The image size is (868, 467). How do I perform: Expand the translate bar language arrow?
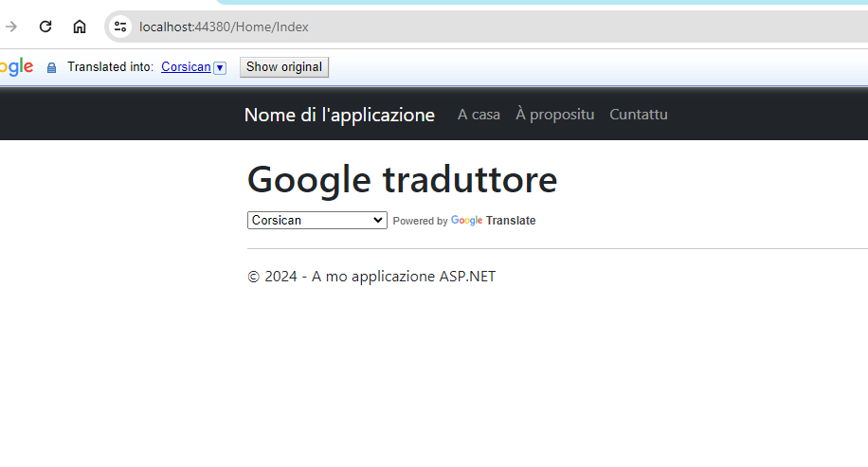click(220, 67)
